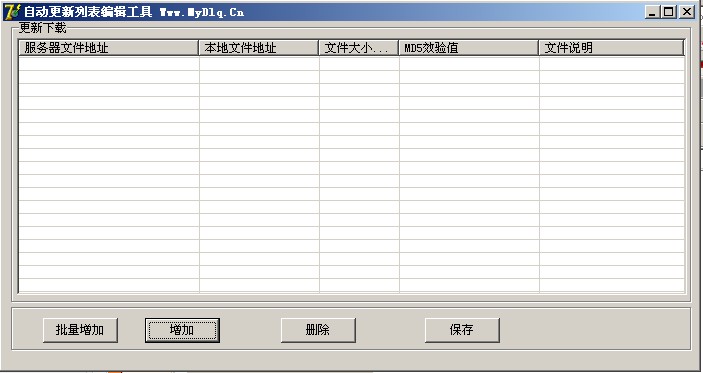Screen dimensions: 703x373
Task: Select the MD5效验值 column header
Action: [469, 48]
